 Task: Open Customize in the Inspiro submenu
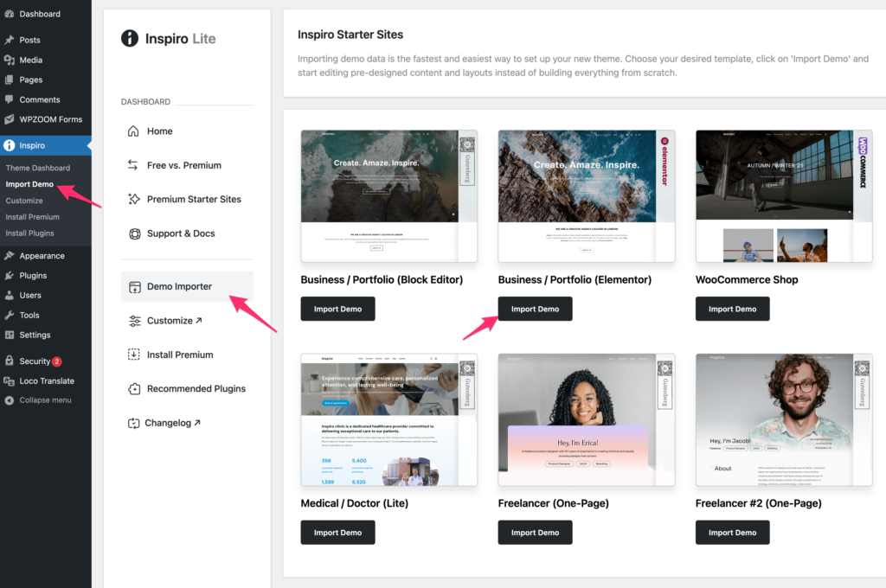pos(24,201)
